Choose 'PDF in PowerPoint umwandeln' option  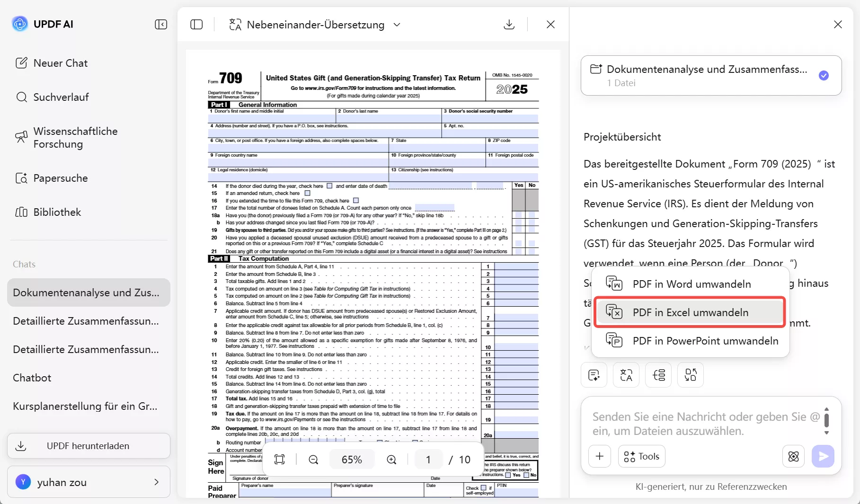tap(705, 341)
